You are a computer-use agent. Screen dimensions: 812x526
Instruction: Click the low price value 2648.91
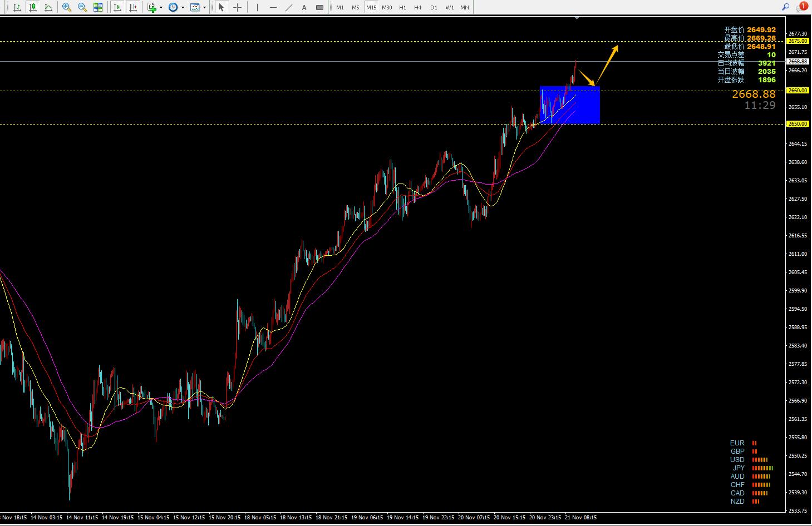click(x=761, y=47)
